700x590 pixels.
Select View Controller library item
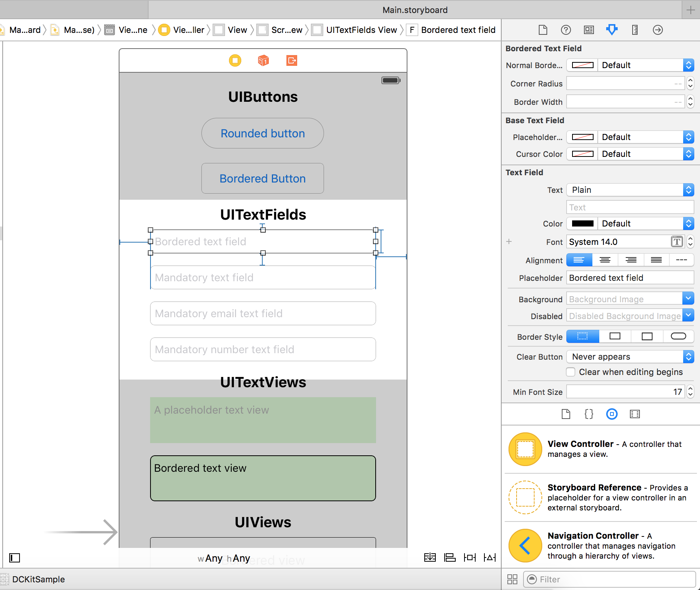[600, 449]
